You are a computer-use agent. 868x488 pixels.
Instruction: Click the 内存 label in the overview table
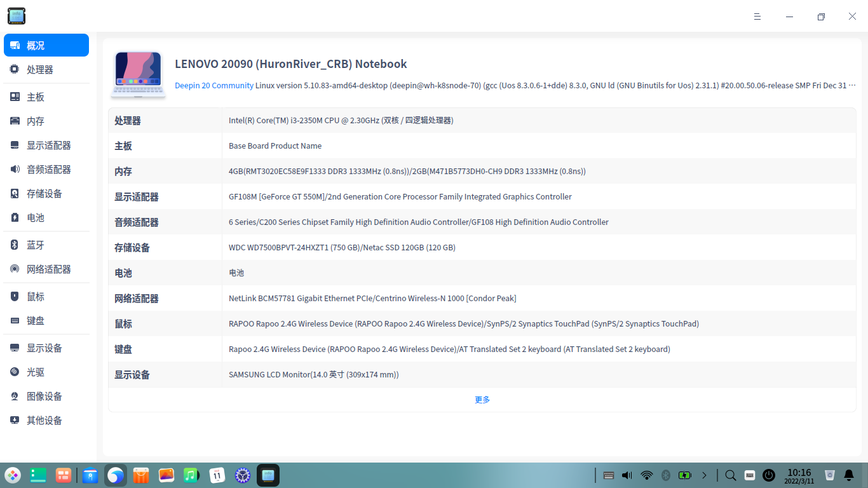point(123,171)
